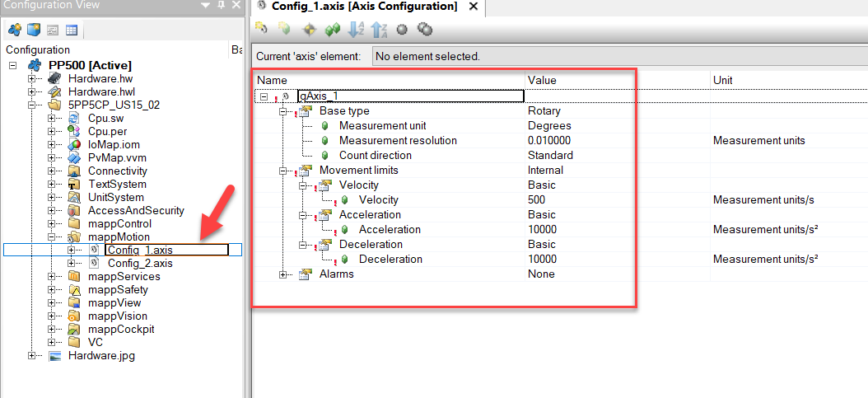Click the Base type value Rotary
Image resolution: width=868 pixels, height=398 pixels.
coord(544,110)
